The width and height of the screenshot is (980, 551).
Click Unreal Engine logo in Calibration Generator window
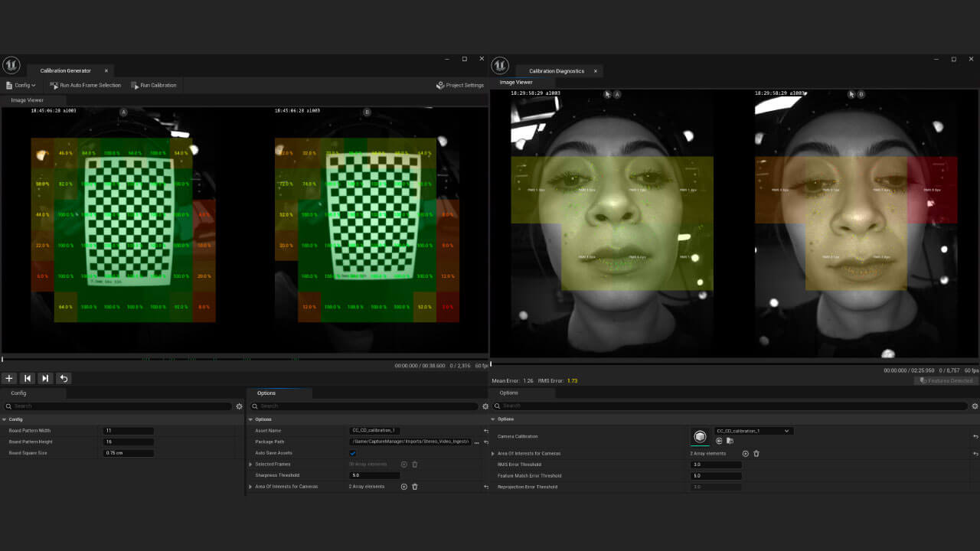pos(11,66)
